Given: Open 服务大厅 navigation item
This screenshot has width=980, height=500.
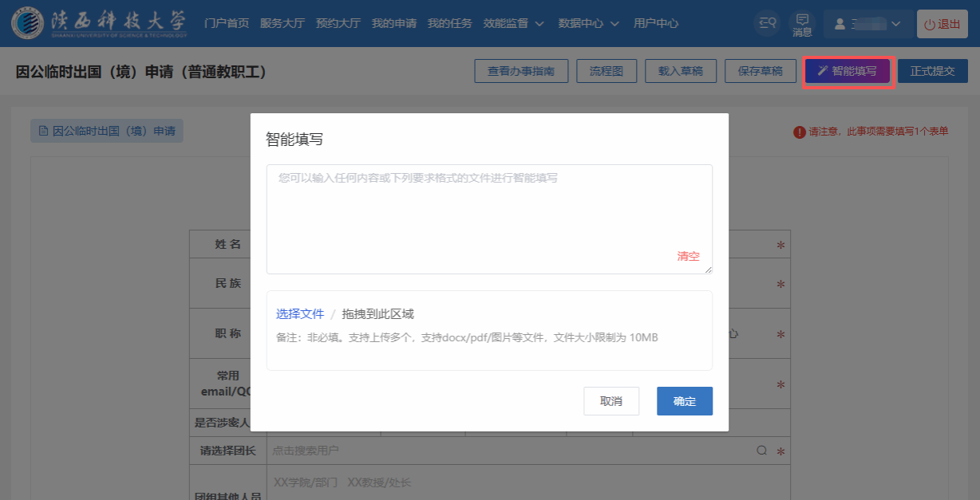Looking at the screenshot, I should 283,24.
